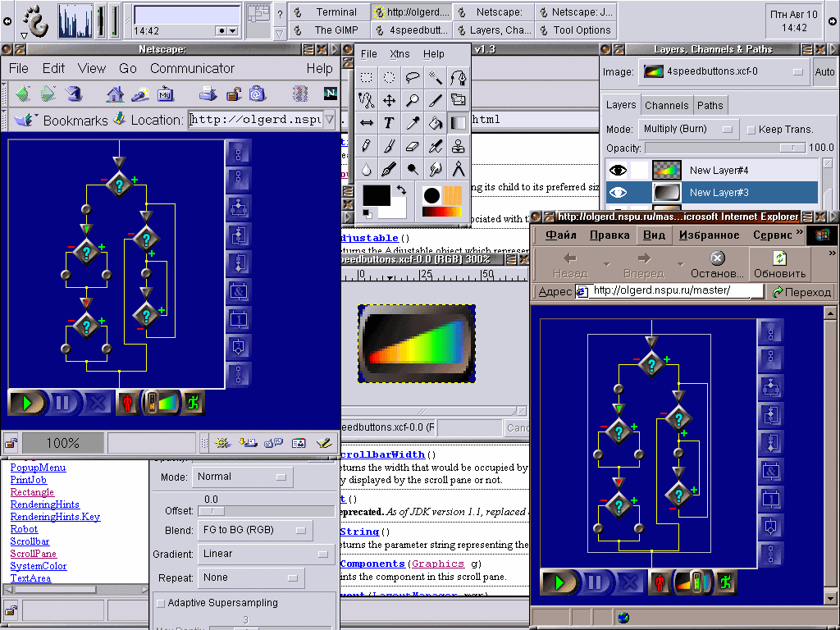Enable Adaptive Supersampling checkbox
The height and width of the screenshot is (630, 840).
(x=160, y=603)
